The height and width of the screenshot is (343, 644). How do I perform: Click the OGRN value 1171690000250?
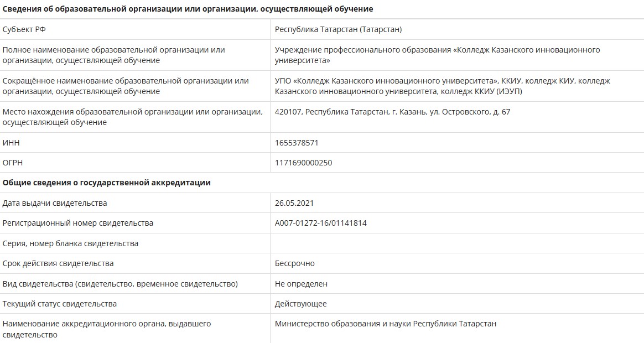coord(303,163)
